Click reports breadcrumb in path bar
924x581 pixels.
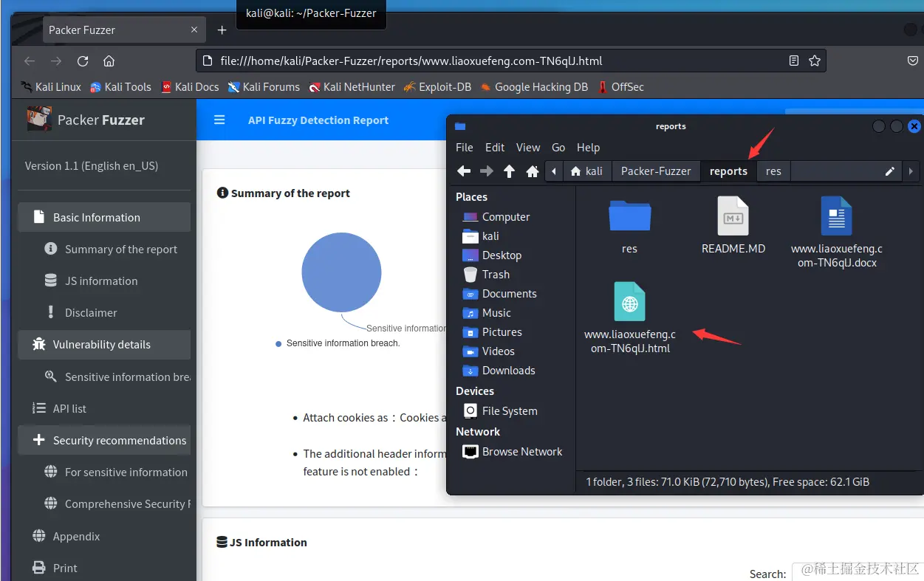(x=728, y=171)
